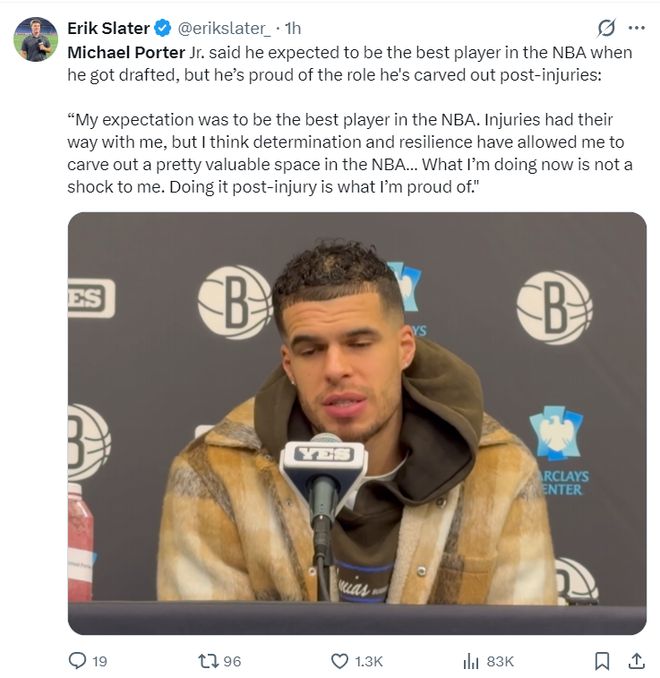Screen dimensions: 660x678
Task: Click the repost count 96
Action: click(x=232, y=661)
